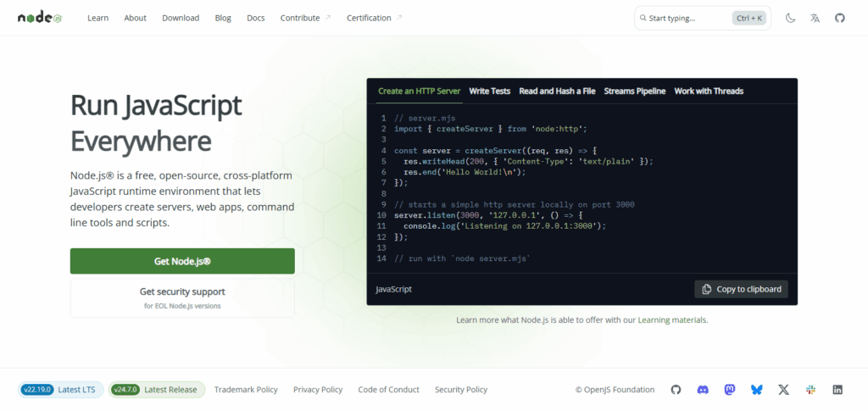This screenshot has height=411, width=868.
Task: Click the green Get Node.js button
Action: click(182, 261)
